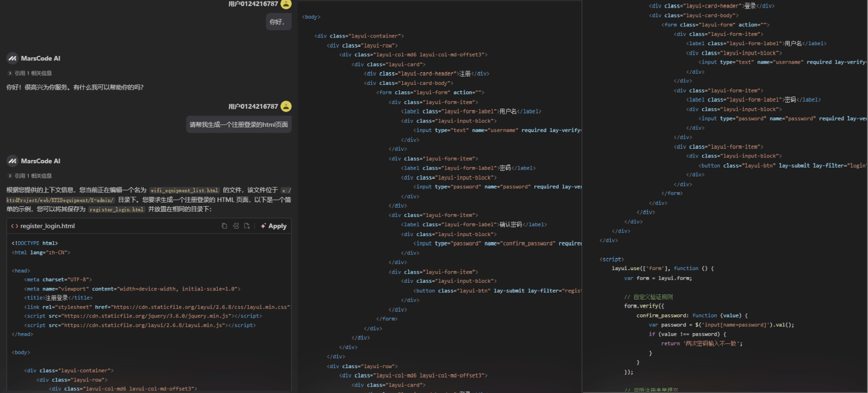
Task: Click the opening <script> tag in right panel
Action: (612, 259)
